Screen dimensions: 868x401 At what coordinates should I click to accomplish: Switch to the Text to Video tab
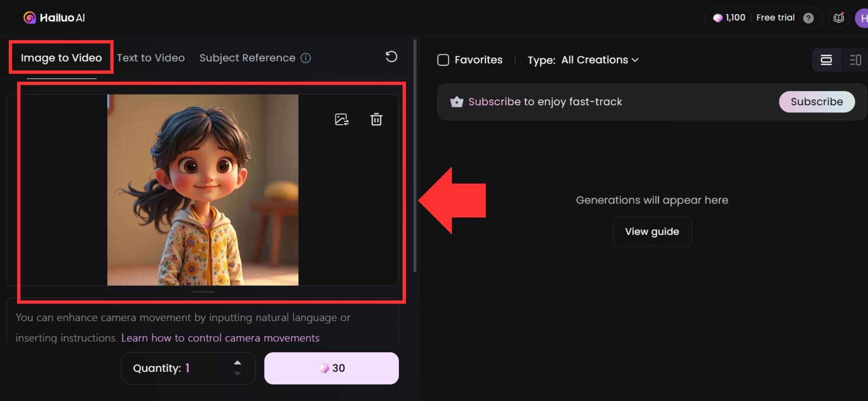pos(151,58)
